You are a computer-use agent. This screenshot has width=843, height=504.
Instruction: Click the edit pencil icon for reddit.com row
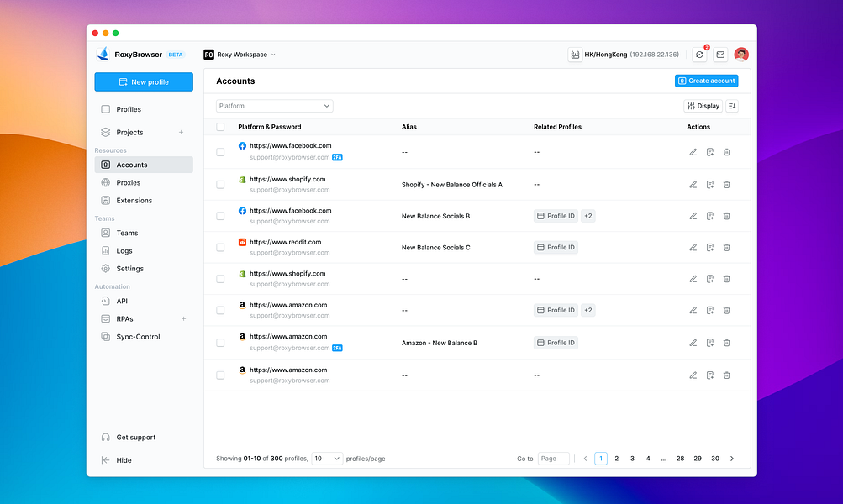coord(693,248)
